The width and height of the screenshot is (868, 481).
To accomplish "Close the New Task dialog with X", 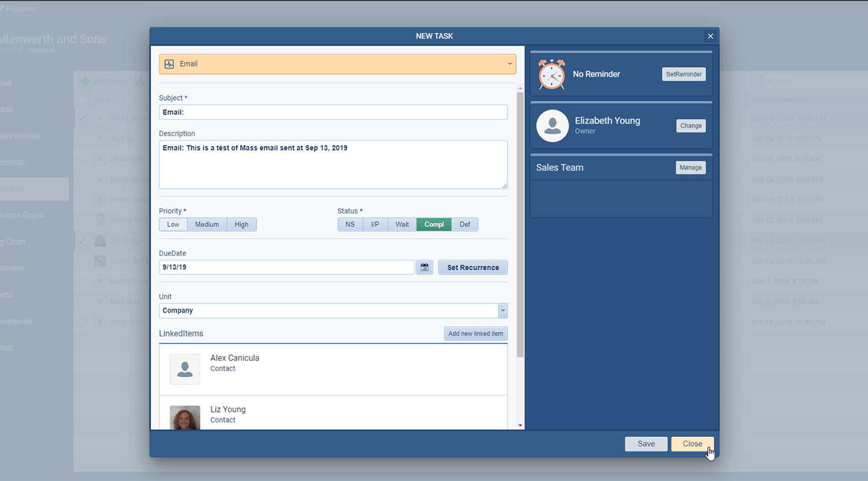I will pyautogui.click(x=710, y=36).
